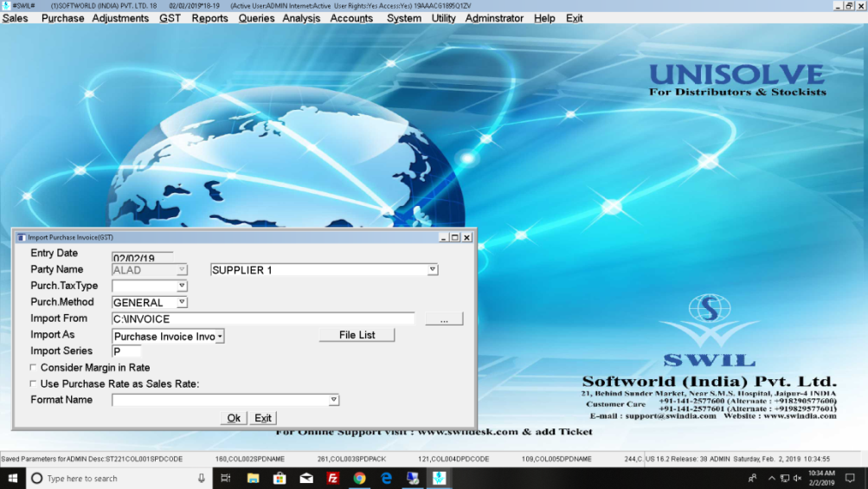Minimize the main SWIL window
This screenshot has height=489, width=868.
tap(838, 5)
